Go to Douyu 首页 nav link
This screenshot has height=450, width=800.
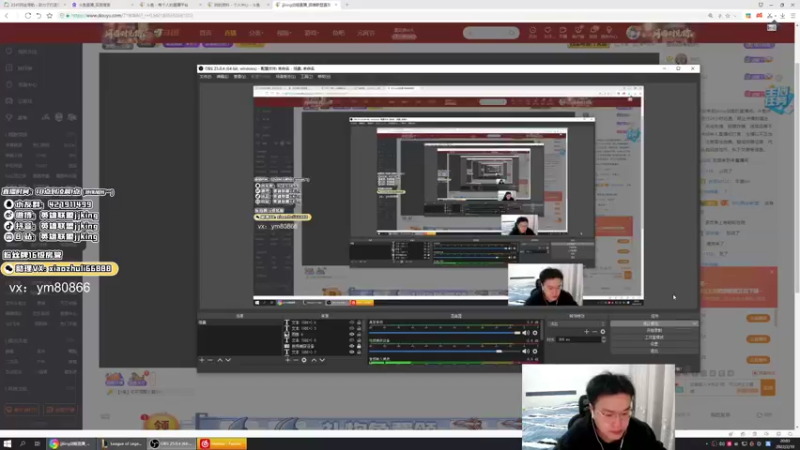tap(206, 33)
